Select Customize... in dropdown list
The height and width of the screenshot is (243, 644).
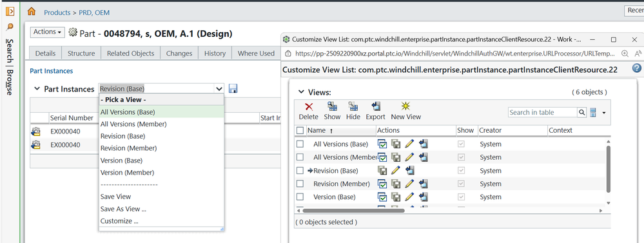click(161, 221)
